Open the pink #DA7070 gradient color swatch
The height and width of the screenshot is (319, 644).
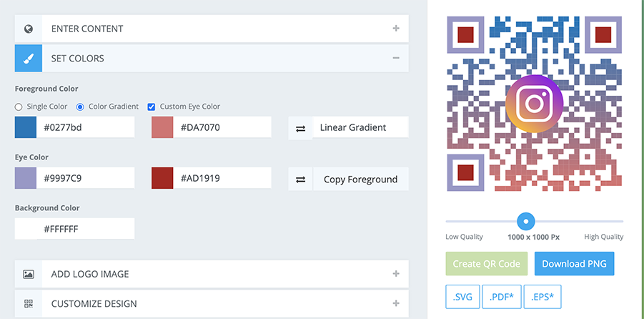point(162,127)
